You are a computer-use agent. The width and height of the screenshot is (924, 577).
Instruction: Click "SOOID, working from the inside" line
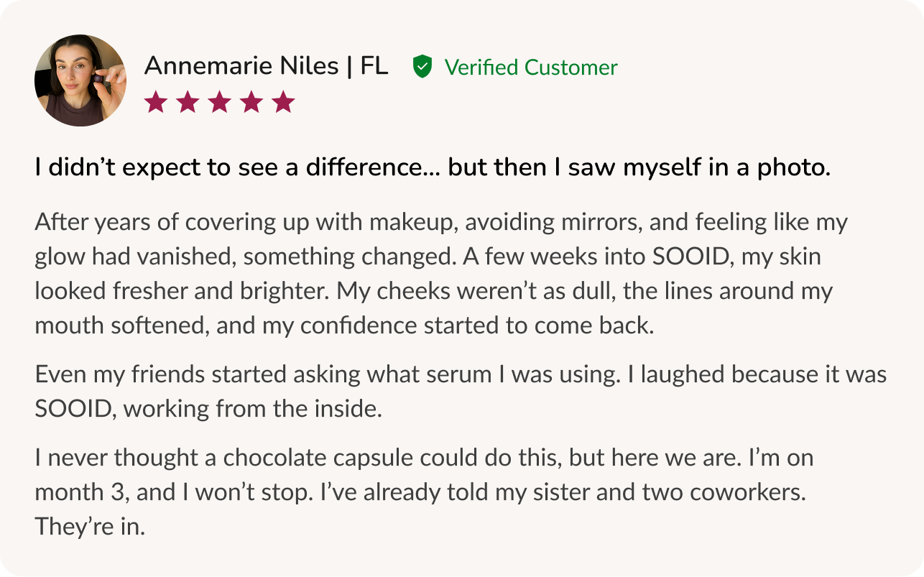[208, 409]
